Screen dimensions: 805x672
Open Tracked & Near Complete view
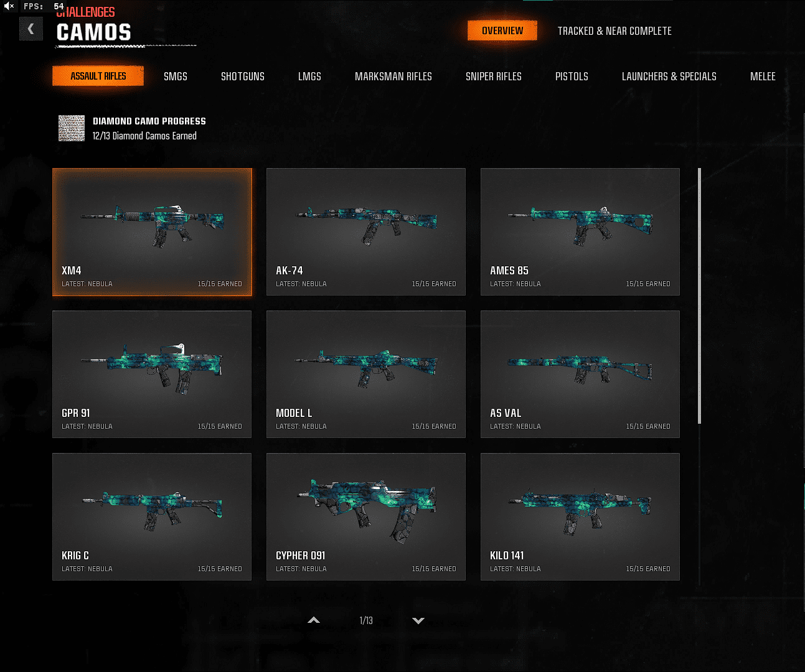614,31
